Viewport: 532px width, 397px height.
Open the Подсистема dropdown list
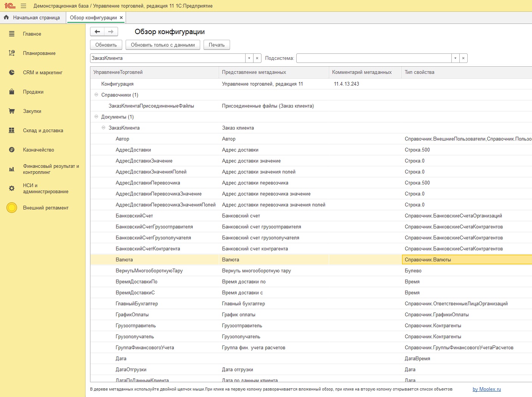(x=455, y=58)
